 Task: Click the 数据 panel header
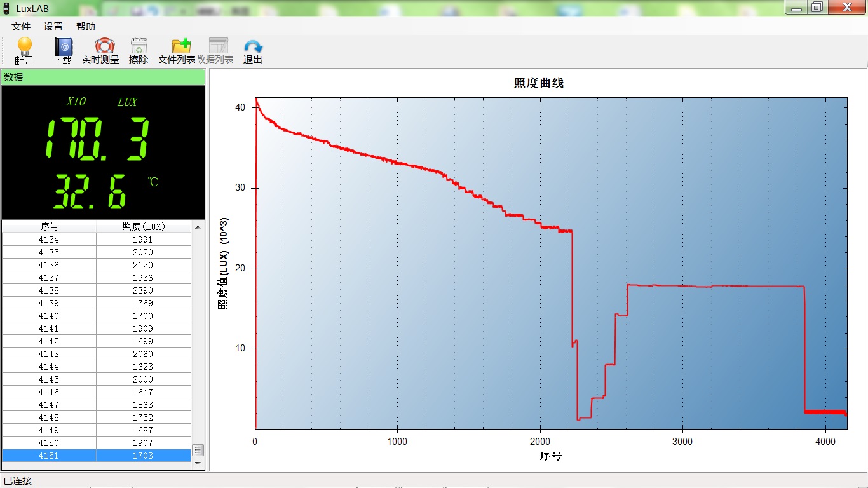103,77
